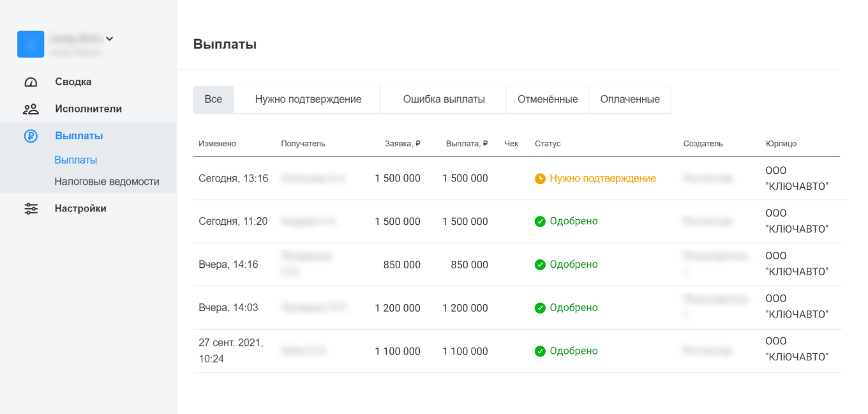Click the Исполнители people icon
The width and height of the screenshot is (868, 414).
tap(31, 109)
